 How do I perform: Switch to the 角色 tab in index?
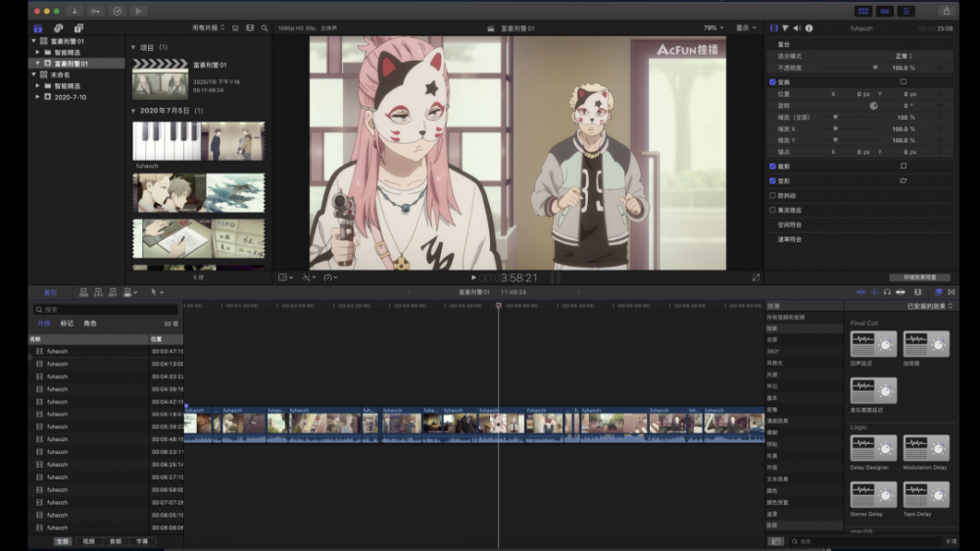(x=90, y=324)
